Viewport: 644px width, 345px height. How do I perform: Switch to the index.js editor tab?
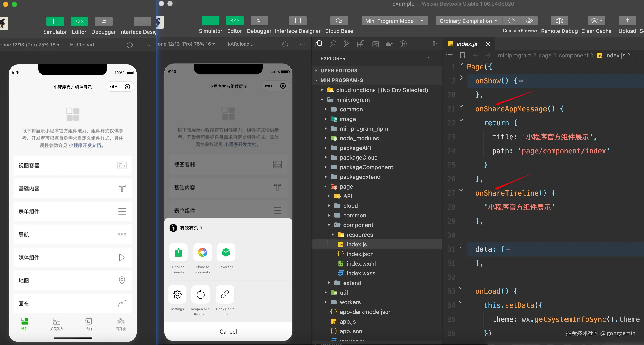(467, 44)
